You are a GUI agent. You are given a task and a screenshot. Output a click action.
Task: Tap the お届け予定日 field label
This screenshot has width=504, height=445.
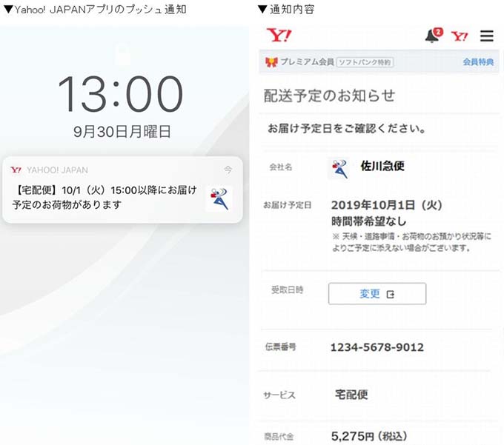click(288, 205)
